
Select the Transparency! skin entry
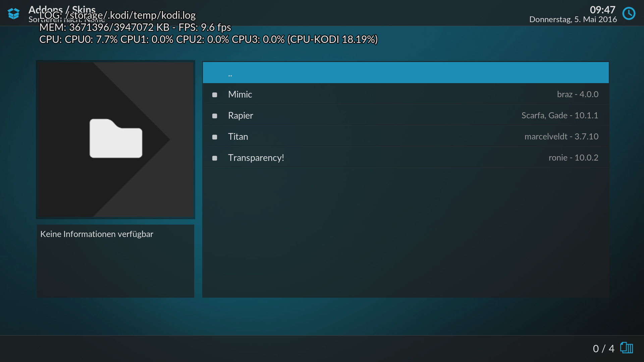[x=406, y=158]
